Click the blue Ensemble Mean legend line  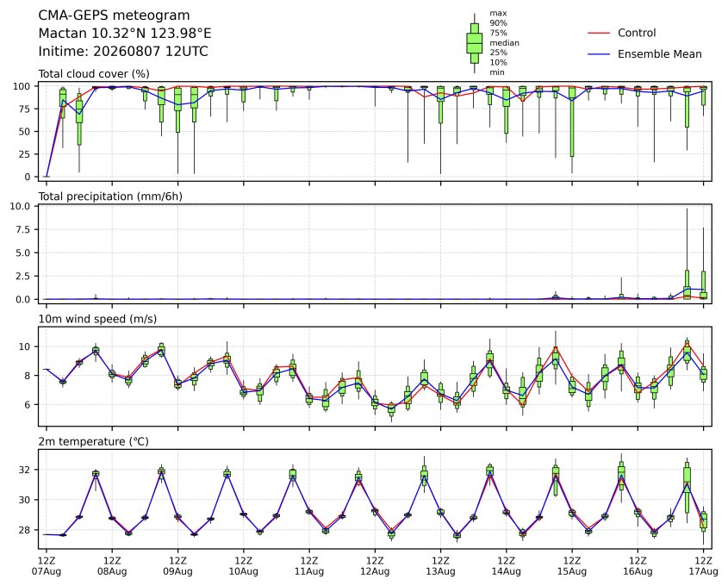[599, 54]
